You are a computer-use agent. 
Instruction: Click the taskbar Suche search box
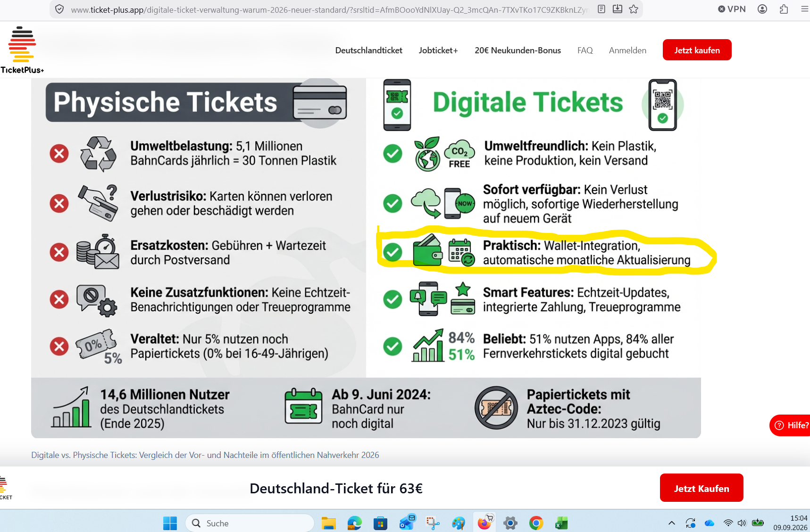(x=250, y=523)
